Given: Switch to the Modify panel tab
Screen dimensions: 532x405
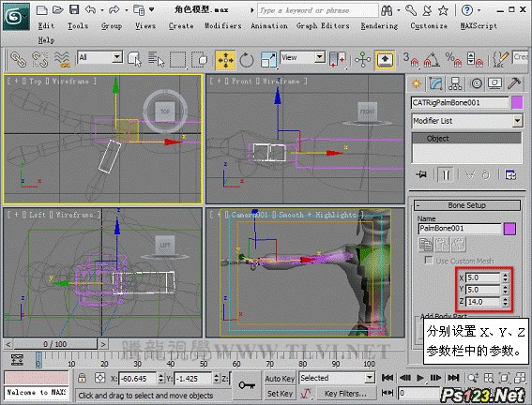Looking at the screenshot, I should 435,83.
